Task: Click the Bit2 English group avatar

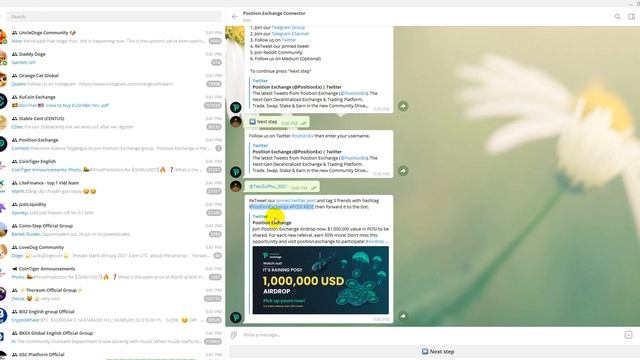Action: pyautogui.click(x=2, y=316)
